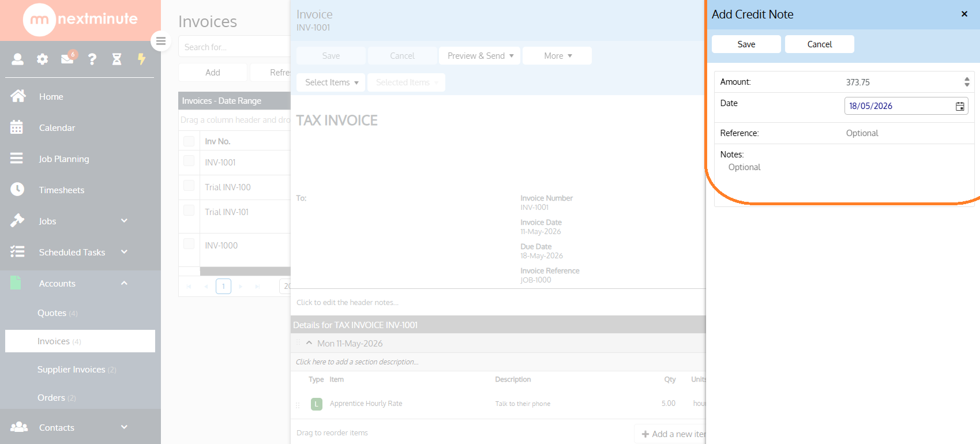Open the help question mark icon
Screen dimensions: 980x444
[x=92, y=59]
